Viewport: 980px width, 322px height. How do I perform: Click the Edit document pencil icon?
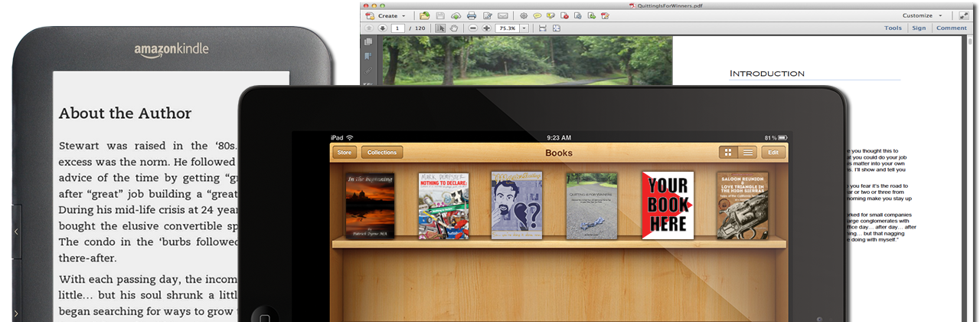[488, 15]
